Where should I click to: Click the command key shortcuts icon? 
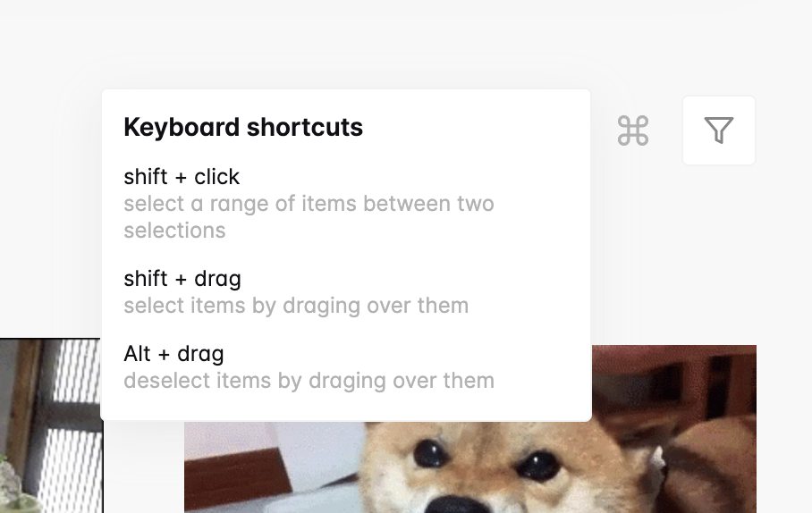click(x=633, y=130)
